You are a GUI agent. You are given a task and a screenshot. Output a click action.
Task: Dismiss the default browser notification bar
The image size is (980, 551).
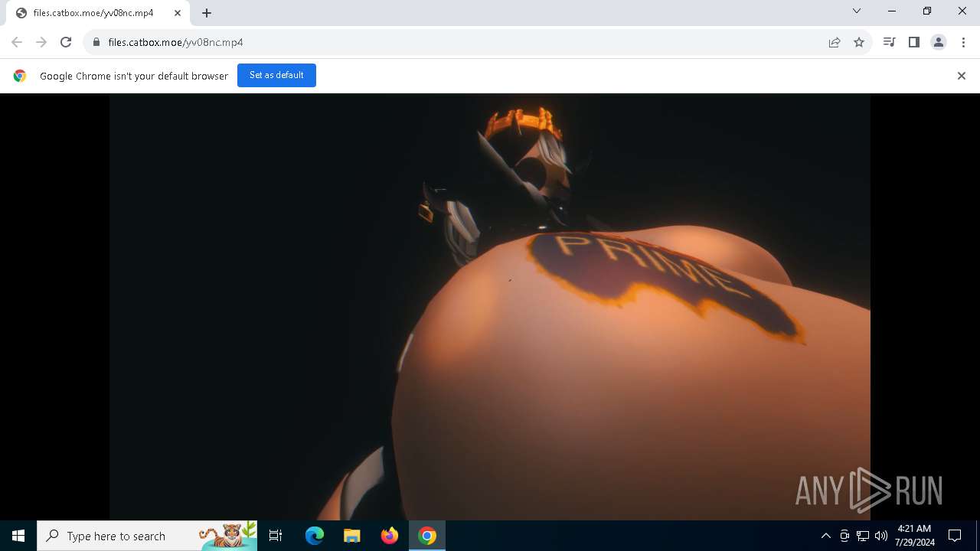pos(962,76)
